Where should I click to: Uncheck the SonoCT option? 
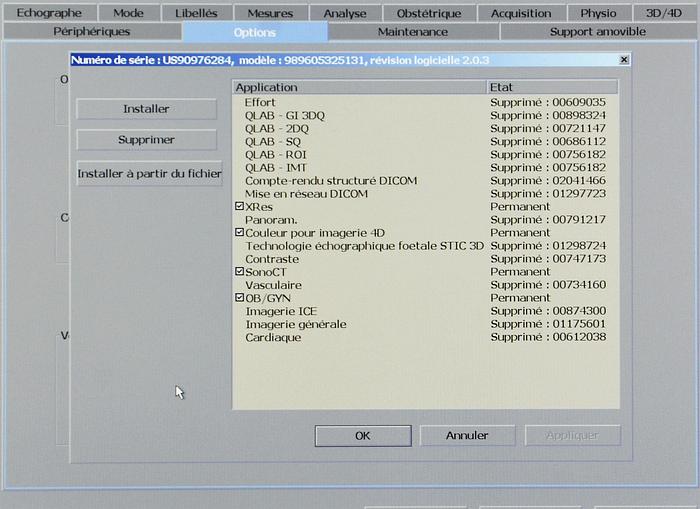[239, 271]
